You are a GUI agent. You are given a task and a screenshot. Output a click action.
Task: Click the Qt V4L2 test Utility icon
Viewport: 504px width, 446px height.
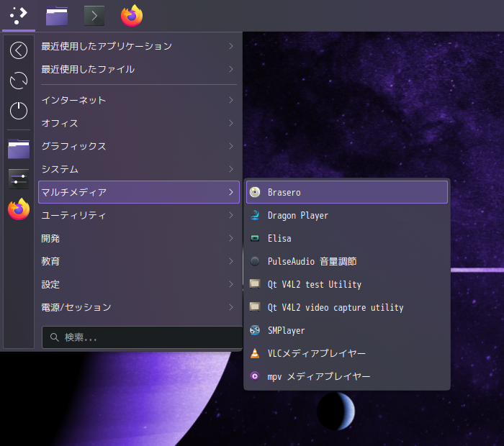click(x=255, y=284)
